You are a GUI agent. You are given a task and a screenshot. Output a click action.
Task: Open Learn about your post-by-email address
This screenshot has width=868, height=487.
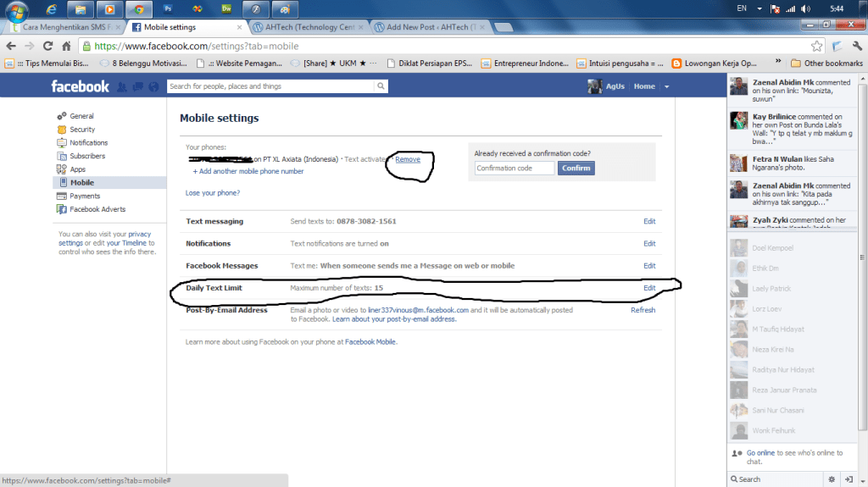coord(393,319)
